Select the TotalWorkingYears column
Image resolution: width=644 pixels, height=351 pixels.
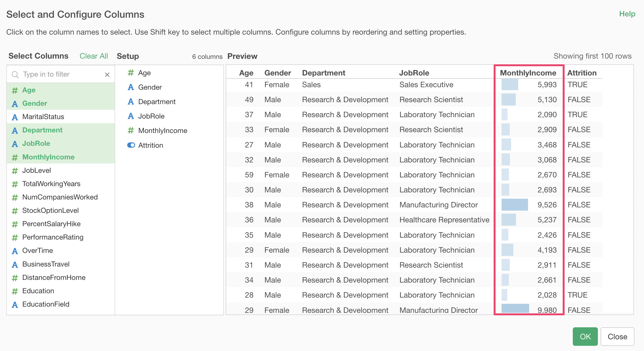pos(51,184)
